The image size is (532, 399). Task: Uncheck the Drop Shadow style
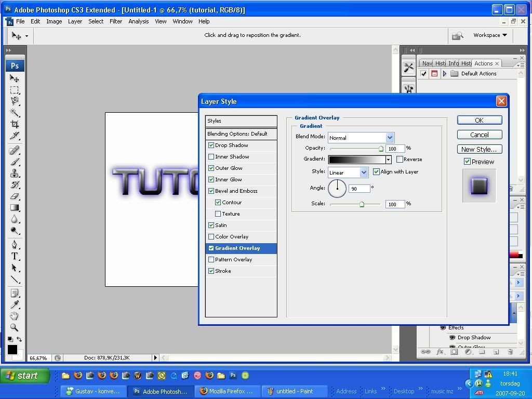[211, 145]
